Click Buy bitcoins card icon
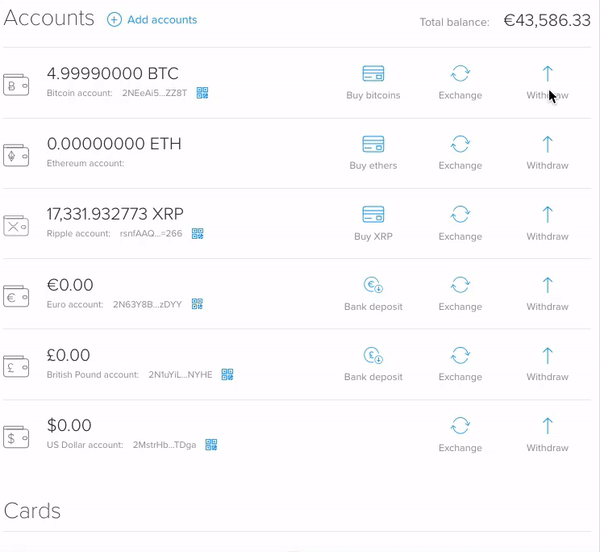This screenshot has height=552, width=600. [373, 73]
